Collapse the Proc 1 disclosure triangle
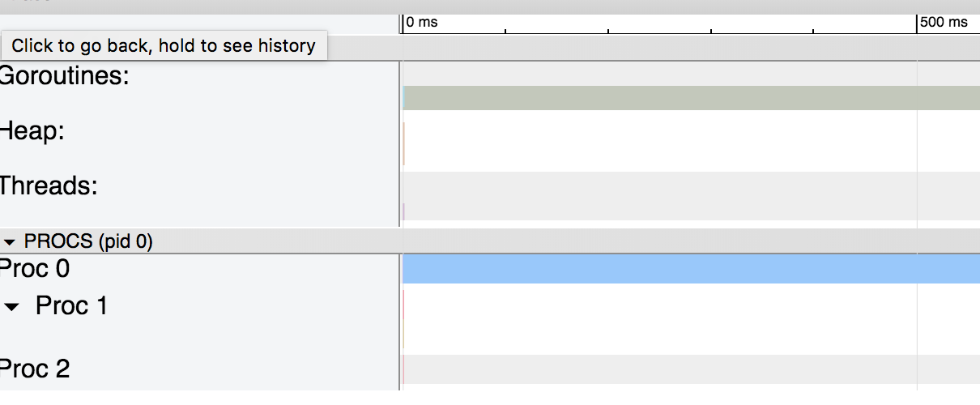Image resolution: width=980 pixels, height=405 pixels. point(12,307)
